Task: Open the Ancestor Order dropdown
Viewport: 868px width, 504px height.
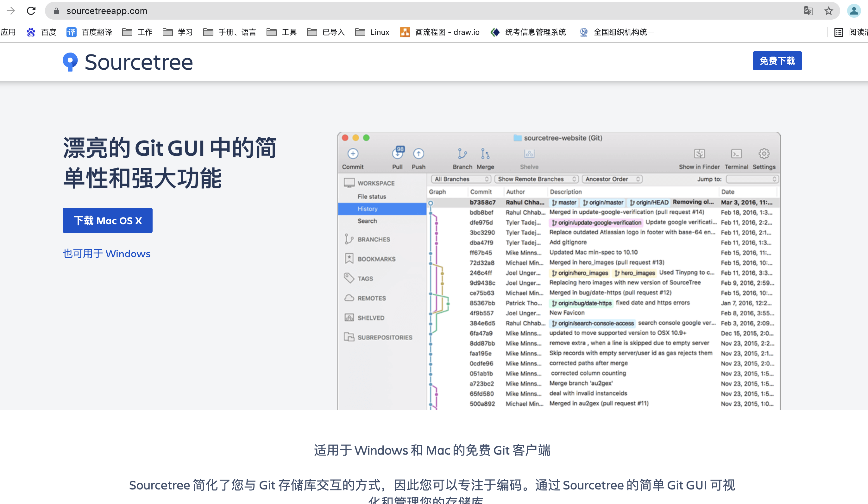Action: click(x=612, y=179)
